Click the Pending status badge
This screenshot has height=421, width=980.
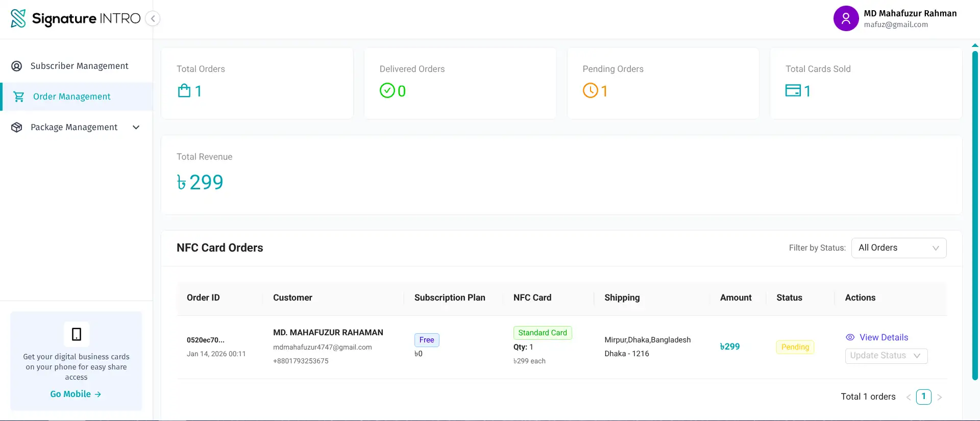[x=795, y=347]
